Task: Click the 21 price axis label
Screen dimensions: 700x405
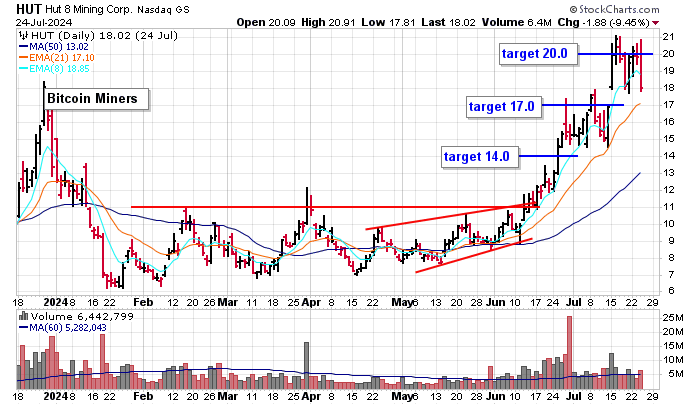Action: tap(668, 37)
